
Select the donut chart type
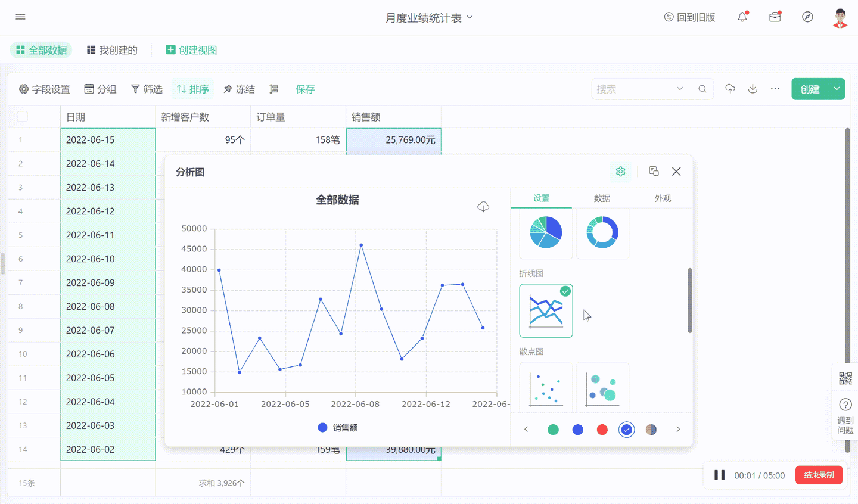pos(602,232)
